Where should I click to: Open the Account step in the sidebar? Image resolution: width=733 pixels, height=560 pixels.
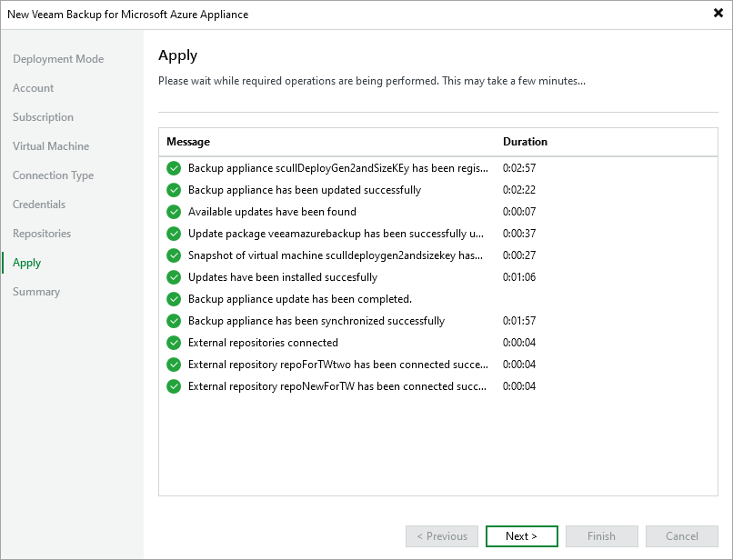pyautogui.click(x=33, y=88)
